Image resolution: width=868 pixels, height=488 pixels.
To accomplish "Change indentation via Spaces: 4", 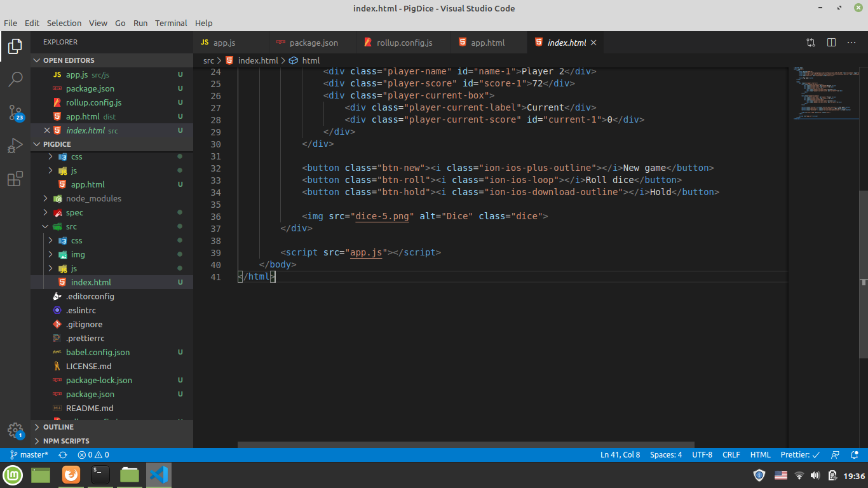I will pos(666,455).
